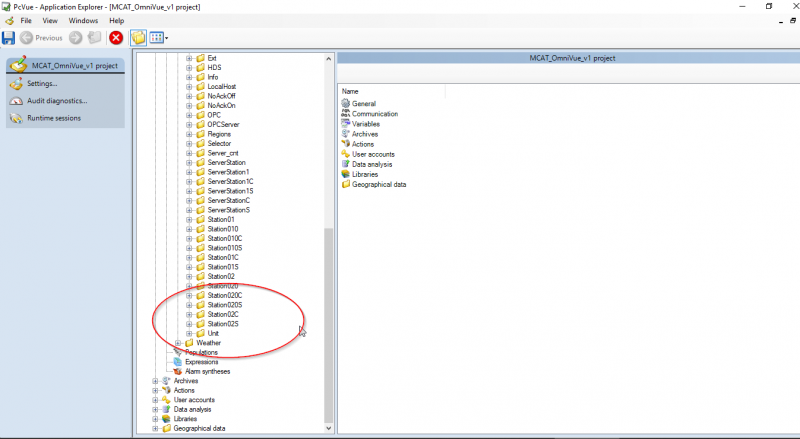The image size is (800, 439).
Task: Click the red stop X toolbar icon
Action: pyautogui.click(x=116, y=38)
